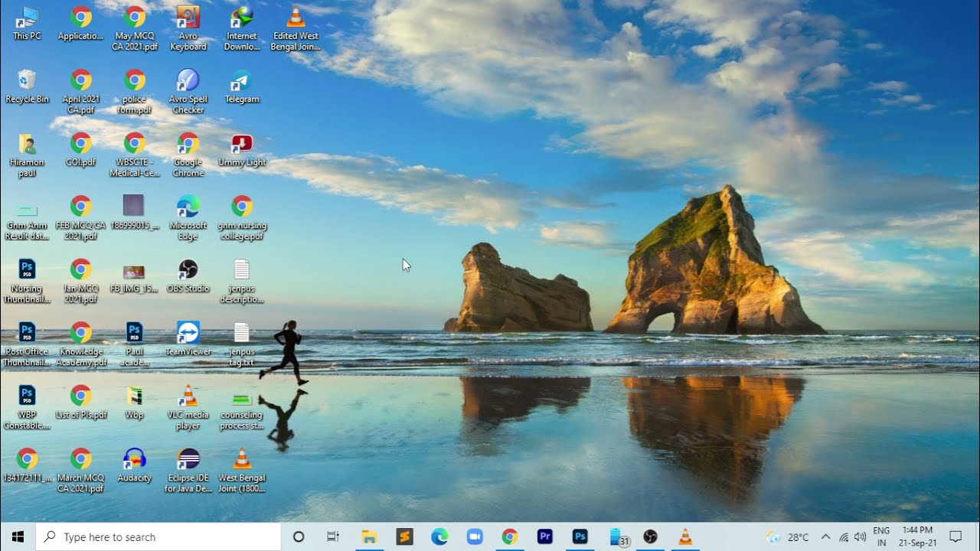The height and width of the screenshot is (551, 980).
Task: Open gnm nursing college.pdf
Action: 242,218
